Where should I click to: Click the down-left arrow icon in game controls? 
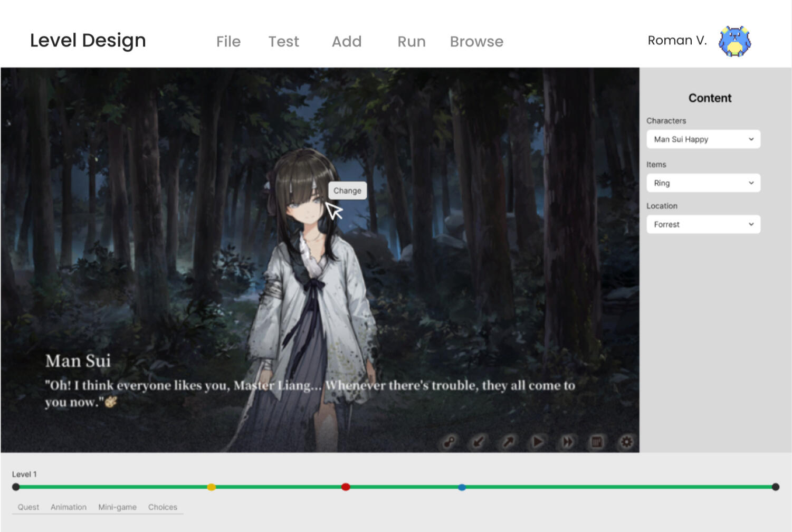pos(479,442)
